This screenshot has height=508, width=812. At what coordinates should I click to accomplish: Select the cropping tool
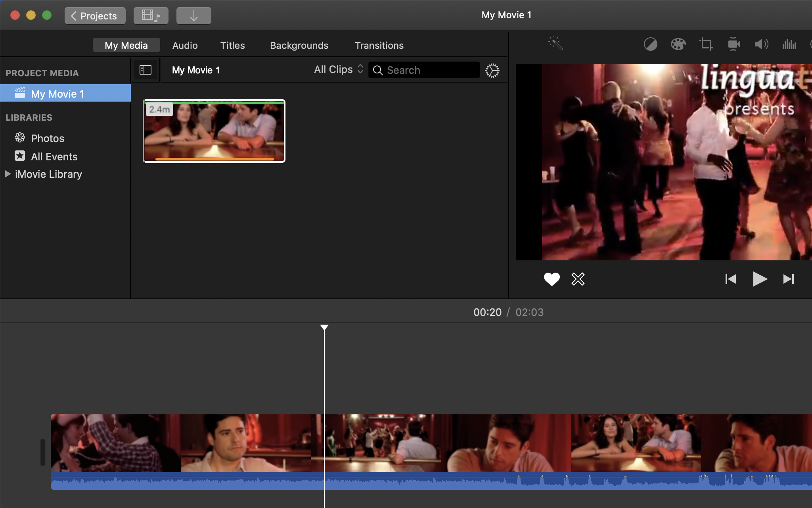click(x=706, y=44)
